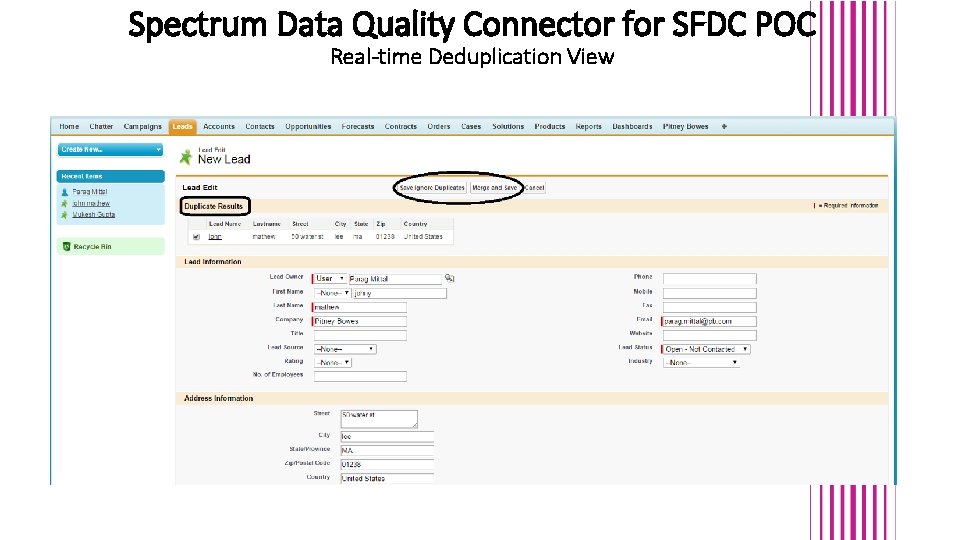The width and height of the screenshot is (960, 540).
Task: Switch to the Orders tab
Action: [438, 127]
